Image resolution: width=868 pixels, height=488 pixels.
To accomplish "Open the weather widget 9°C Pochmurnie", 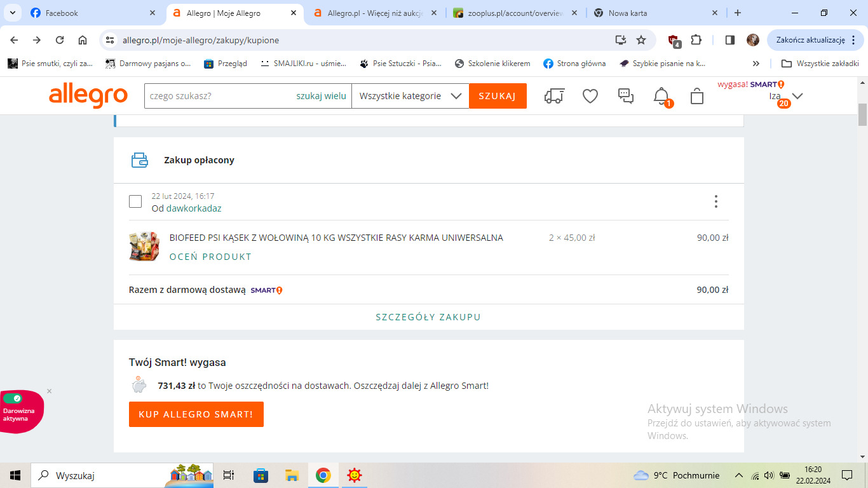I will [x=677, y=475].
